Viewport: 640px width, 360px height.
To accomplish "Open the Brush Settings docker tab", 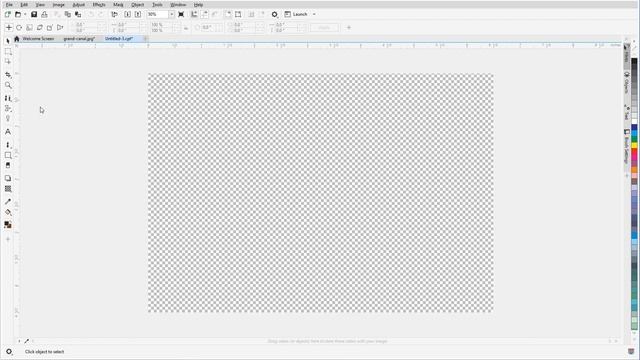I will tap(627, 147).
